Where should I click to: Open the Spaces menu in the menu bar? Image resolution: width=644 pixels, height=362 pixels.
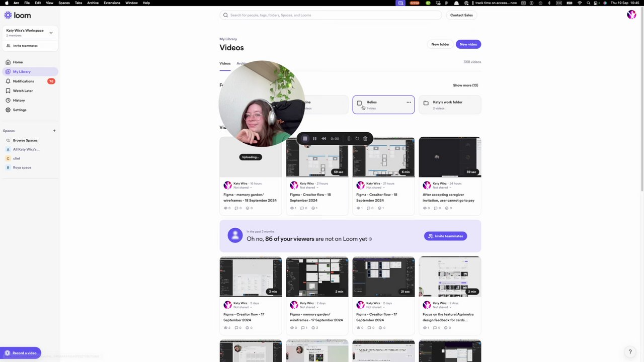click(64, 3)
